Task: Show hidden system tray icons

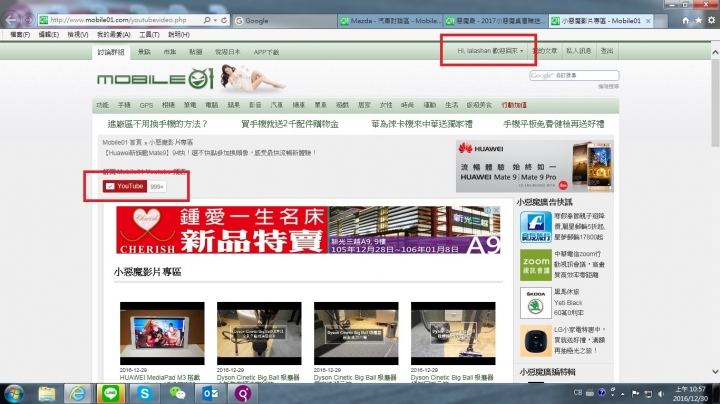Action: coord(623,394)
